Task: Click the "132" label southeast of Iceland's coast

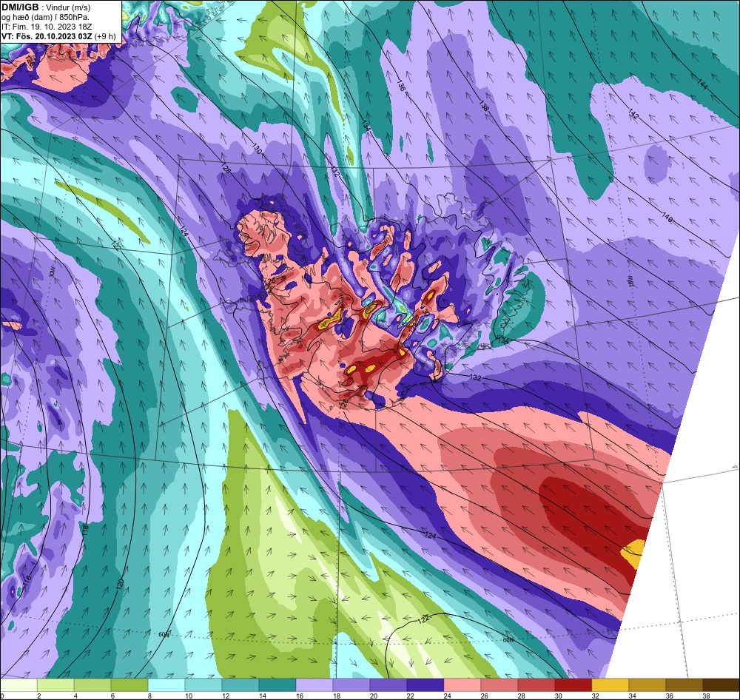Action: point(476,378)
